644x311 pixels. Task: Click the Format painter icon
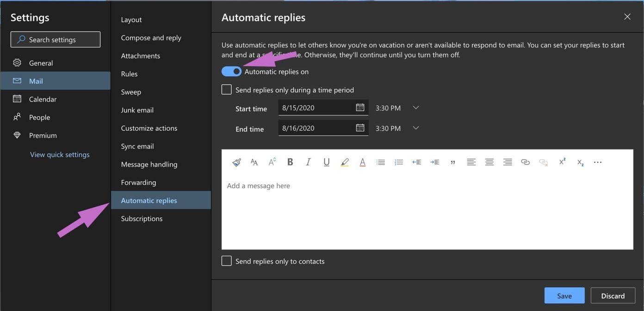click(236, 162)
